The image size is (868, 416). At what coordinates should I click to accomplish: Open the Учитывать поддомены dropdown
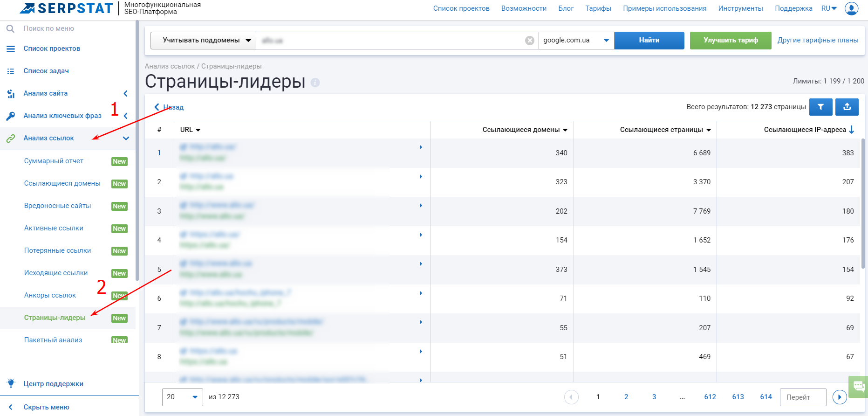[x=203, y=41]
